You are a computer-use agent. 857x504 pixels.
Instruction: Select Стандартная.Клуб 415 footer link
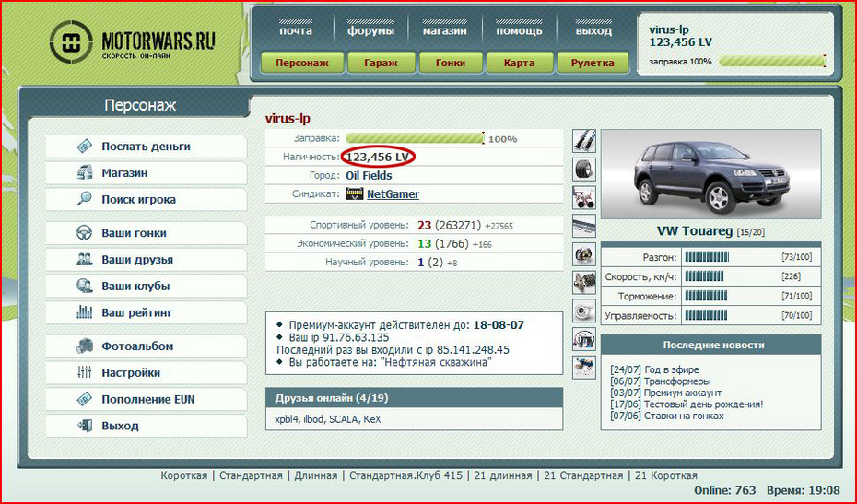405,475
